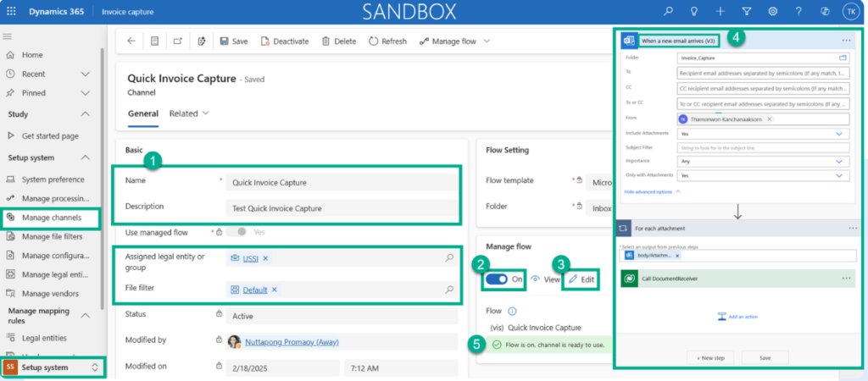868x381 pixels.
Task: Open Manage processing rules item
Action: 55,198
